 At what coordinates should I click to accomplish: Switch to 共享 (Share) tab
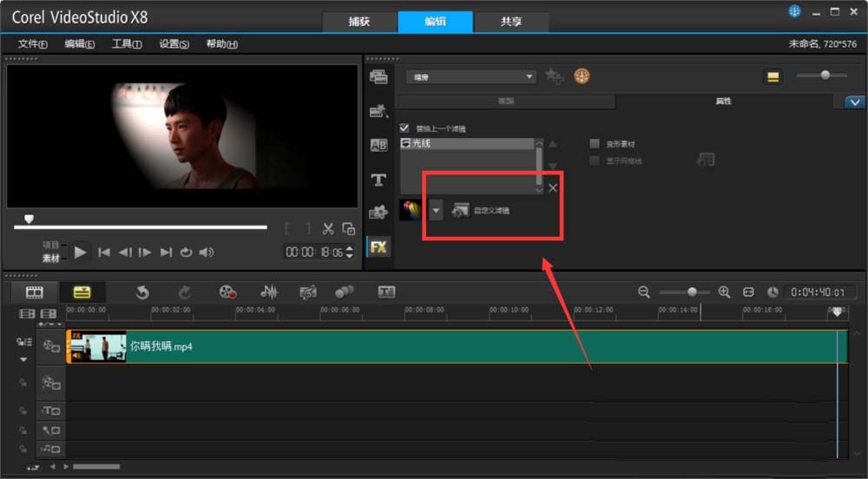(511, 22)
